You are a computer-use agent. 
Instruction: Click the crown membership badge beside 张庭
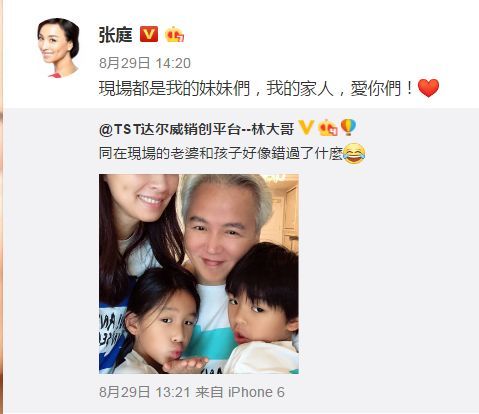174,34
